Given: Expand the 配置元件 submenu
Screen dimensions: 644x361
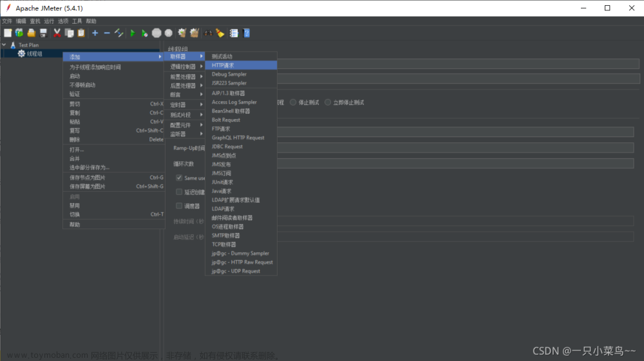Looking at the screenshot, I should [185, 125].
